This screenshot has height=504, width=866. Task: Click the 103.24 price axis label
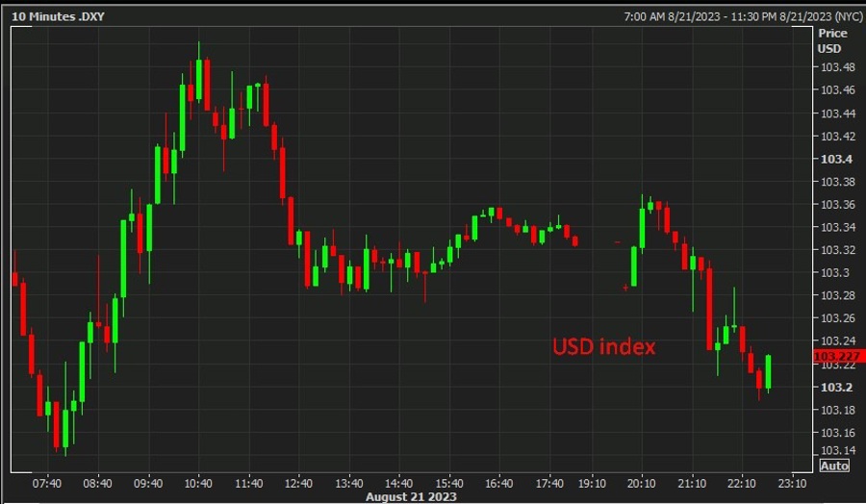tap(837, 341)
